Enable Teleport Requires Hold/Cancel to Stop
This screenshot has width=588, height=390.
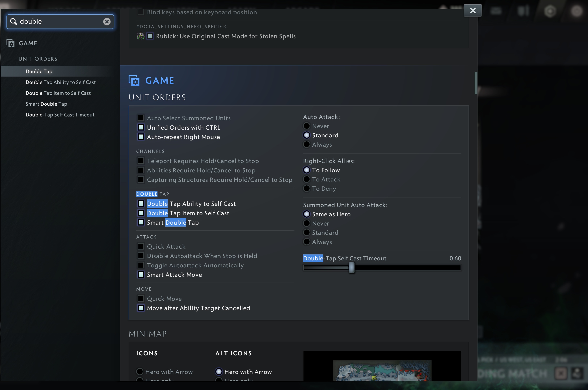tap(141, 161)
